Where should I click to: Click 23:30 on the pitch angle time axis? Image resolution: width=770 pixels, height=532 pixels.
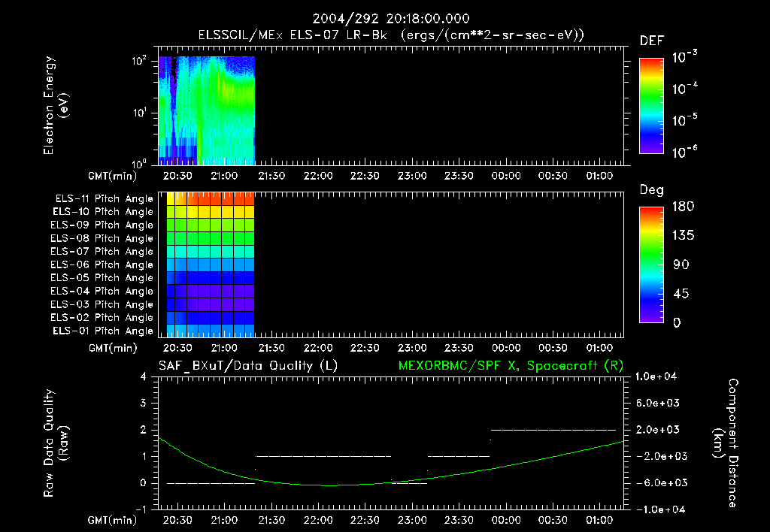(x=459, y=348)
